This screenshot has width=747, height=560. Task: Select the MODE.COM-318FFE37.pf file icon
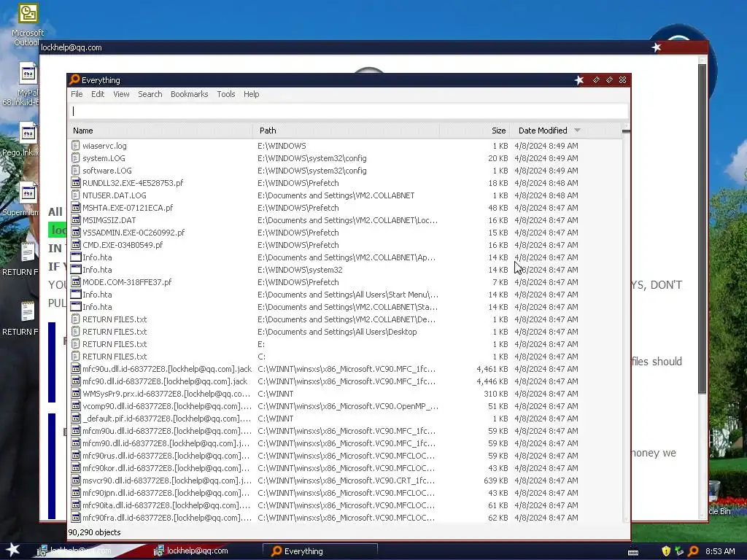pos(75,282)
